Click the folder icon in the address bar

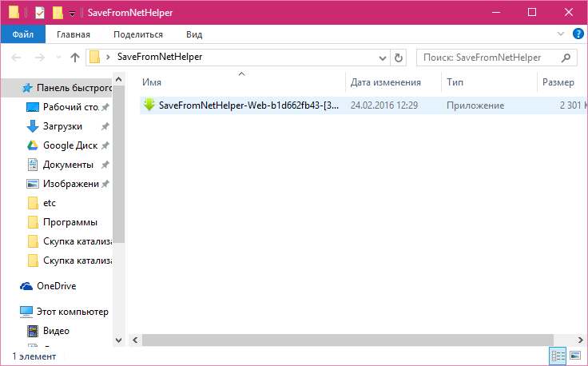94,58
